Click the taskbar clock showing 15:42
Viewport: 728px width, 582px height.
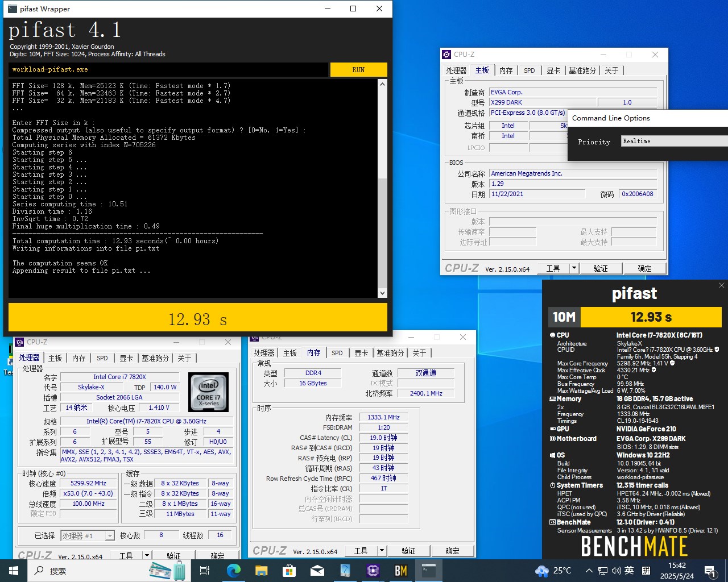[x=677, y=571]
